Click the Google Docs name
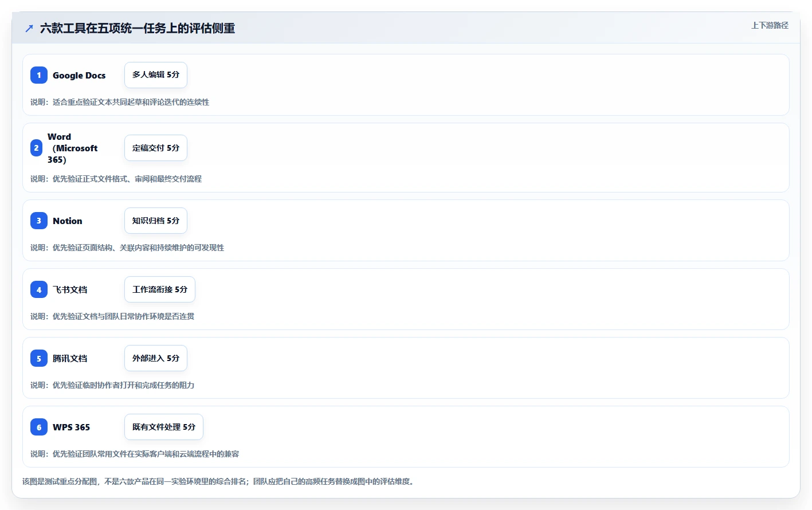The width and height of the screenshot is (812, 510). click(79, 75)
